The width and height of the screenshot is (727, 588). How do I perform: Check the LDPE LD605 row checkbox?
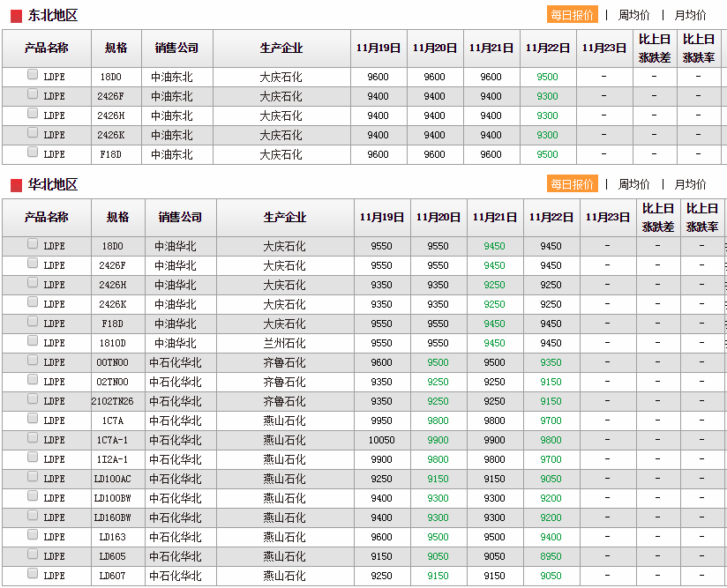point(33,554)
